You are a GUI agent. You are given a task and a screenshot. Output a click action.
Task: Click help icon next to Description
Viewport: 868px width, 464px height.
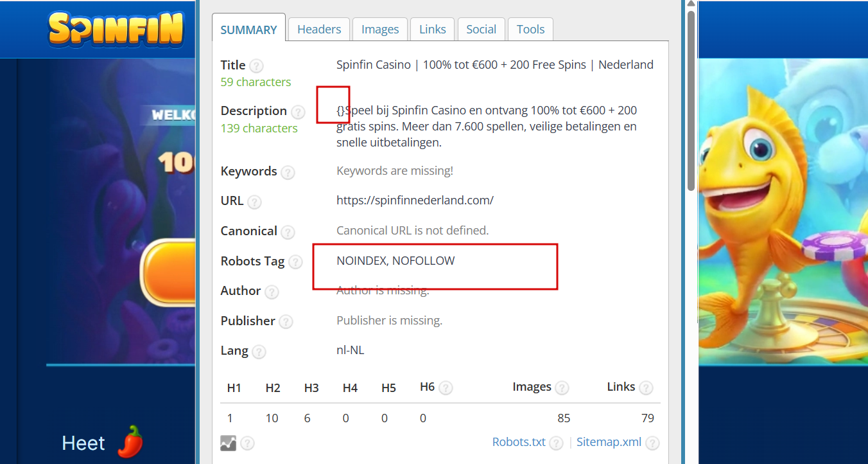(x=298, y=112)
